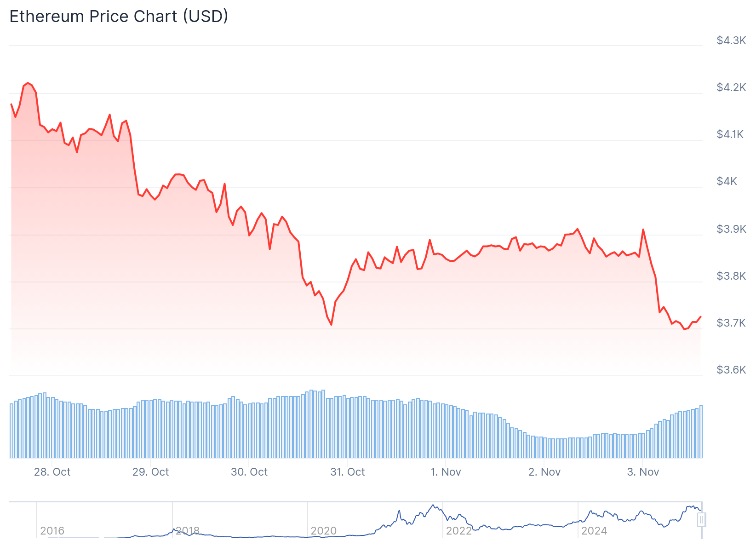The height and width of the screenshot is (552, 756).
Task: Click the 2018 label in the navigator
Action: tap(188, 531)
